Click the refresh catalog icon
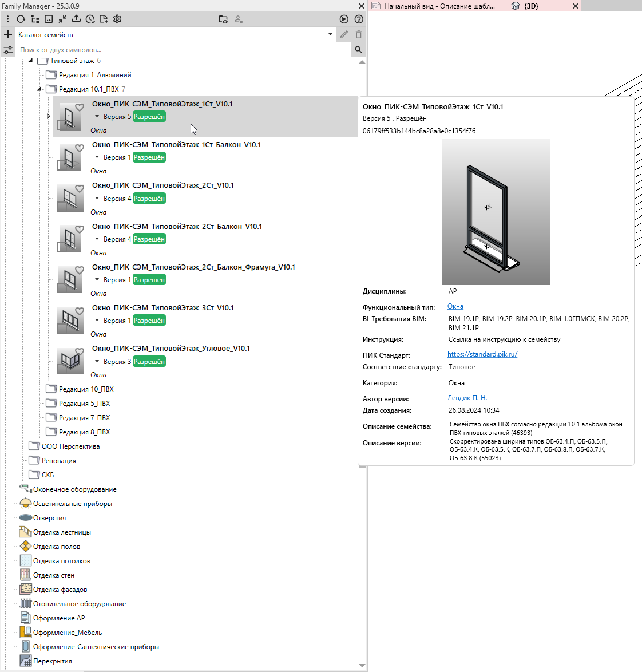This screenshot has height=672, width=642. click(x=21, y=19)
